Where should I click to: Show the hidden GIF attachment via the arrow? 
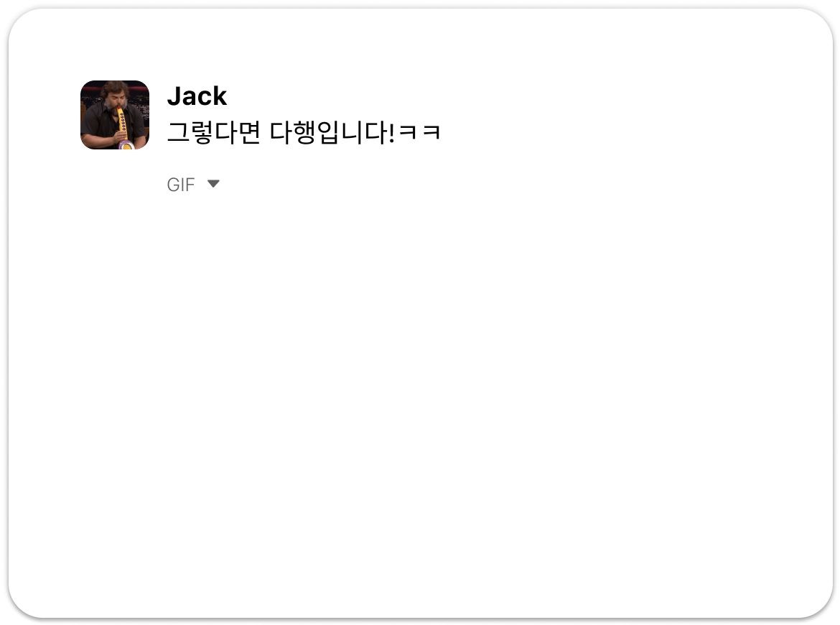pos(213,184)
